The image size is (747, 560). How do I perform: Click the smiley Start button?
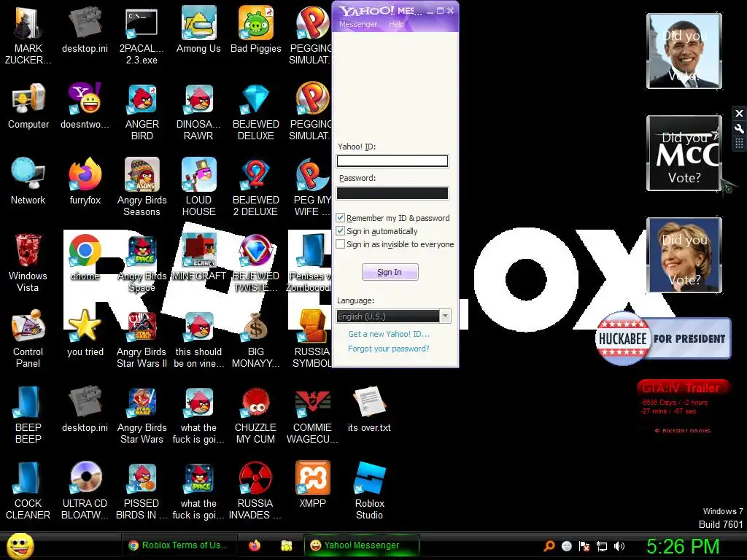(x=20, y=545)
